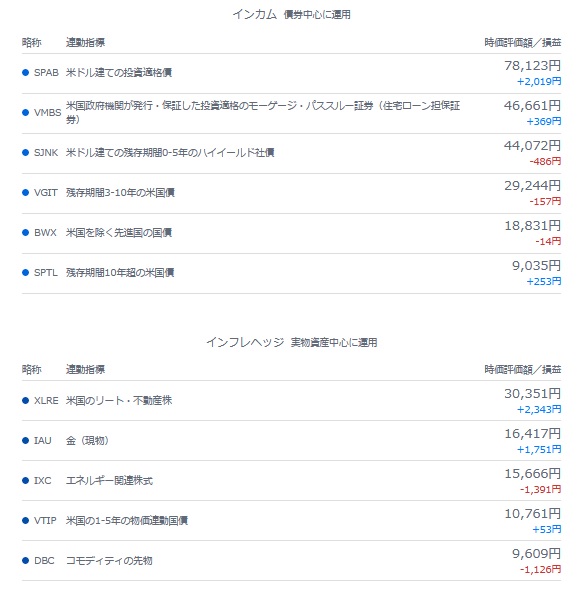Click the dark blue dot beside XLRE
The height and width of the screenshot is (606, 580).
pyautogui.click(x=26, y=400)
